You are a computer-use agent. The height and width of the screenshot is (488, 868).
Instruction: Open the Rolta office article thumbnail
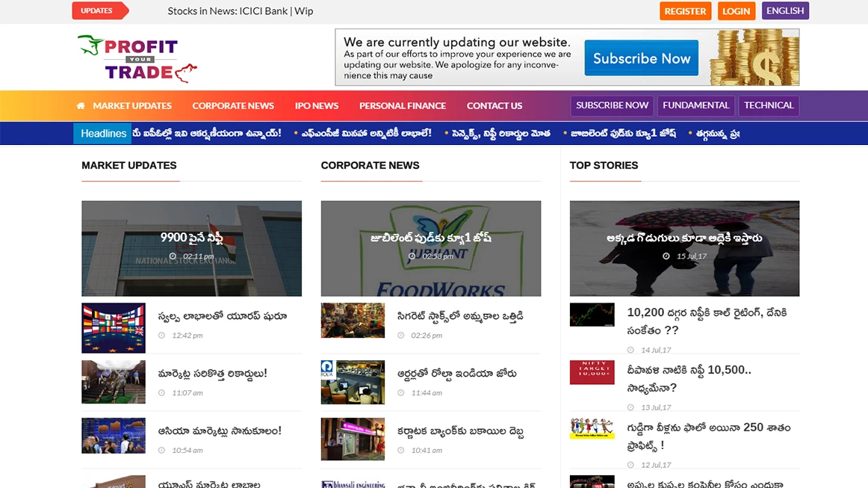pyautogui.click(x=353, y=382)
